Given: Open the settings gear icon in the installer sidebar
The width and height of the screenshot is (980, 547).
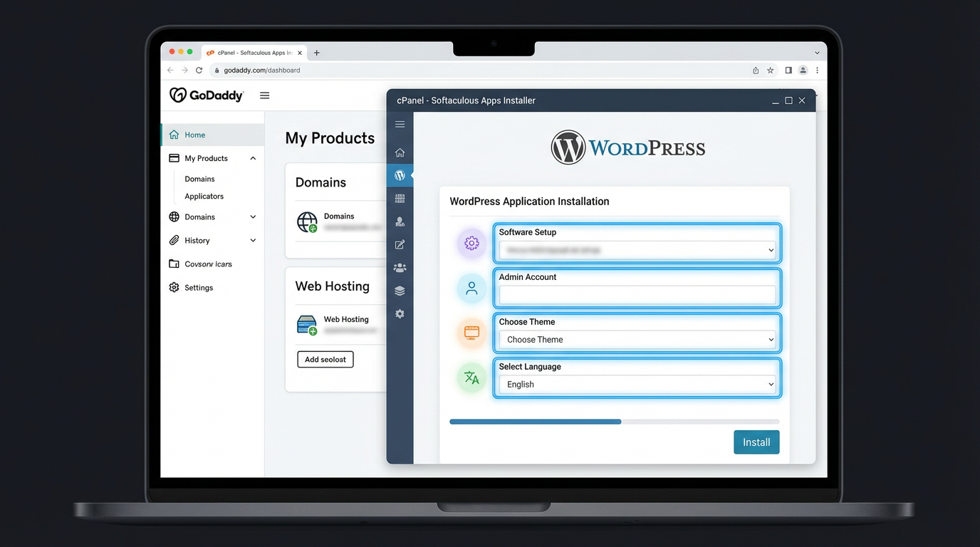Looking at the screenshot, I should [400, 313].
